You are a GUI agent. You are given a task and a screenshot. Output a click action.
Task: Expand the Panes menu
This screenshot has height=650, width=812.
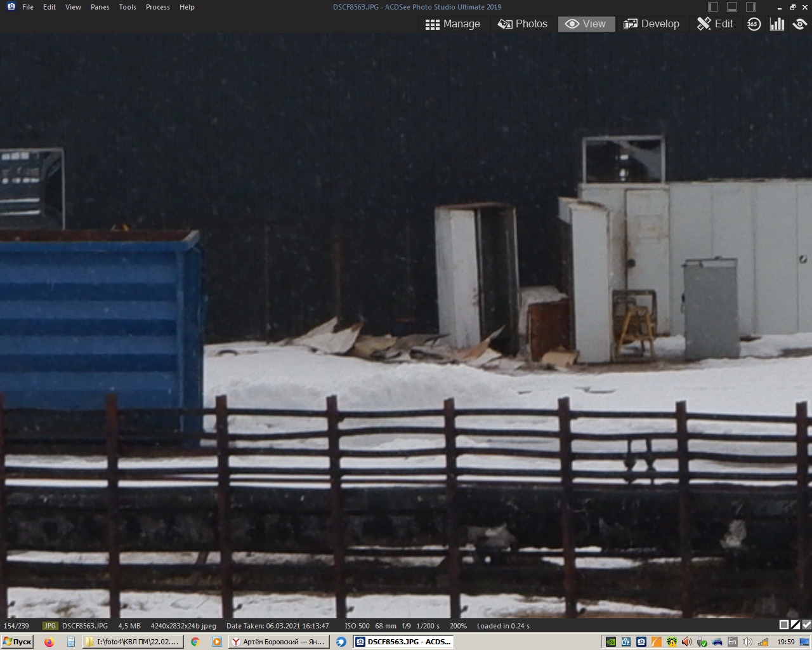(100, 7)
